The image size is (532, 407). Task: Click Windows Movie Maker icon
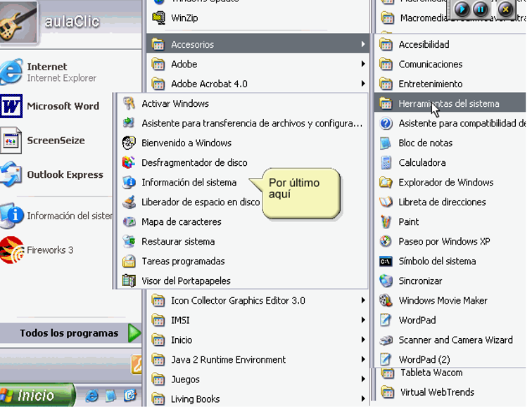[386, 300]
